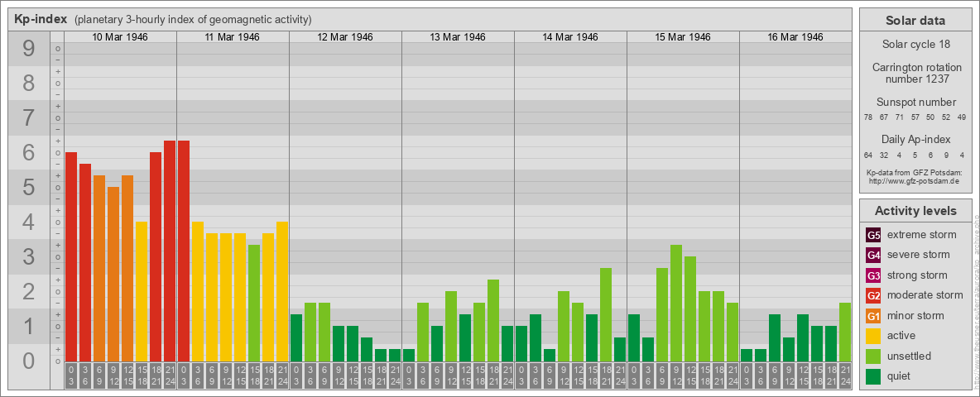Click the 'Activity levels' panel heading

[915, 211]
